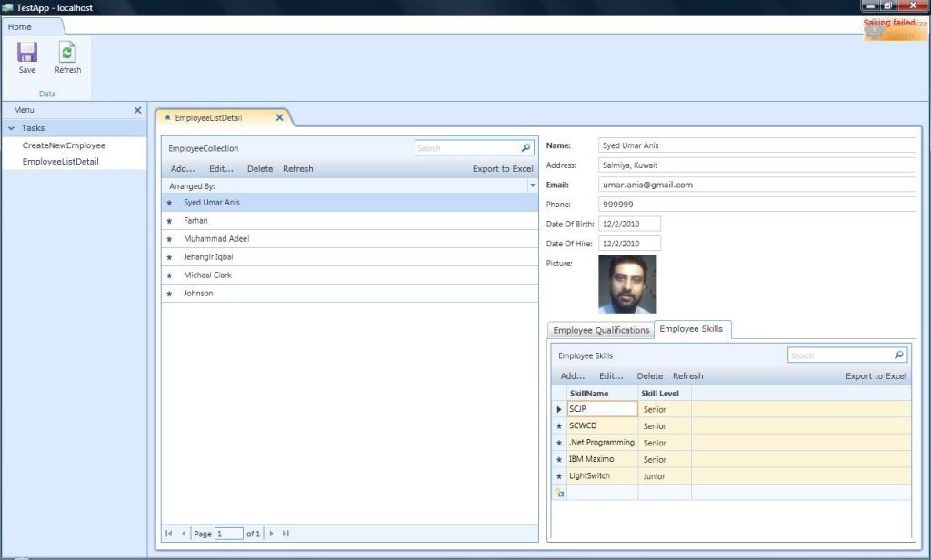Select the SCJP row indicator arrow
Image resolution: width=931 pixels, height=560 pixels.
tap(559, 409)
